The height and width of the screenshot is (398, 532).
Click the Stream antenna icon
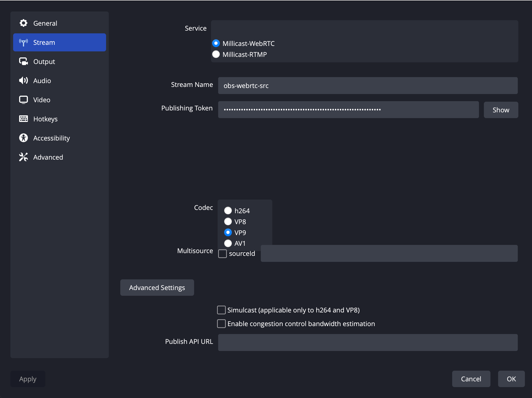tap(24, 42)
